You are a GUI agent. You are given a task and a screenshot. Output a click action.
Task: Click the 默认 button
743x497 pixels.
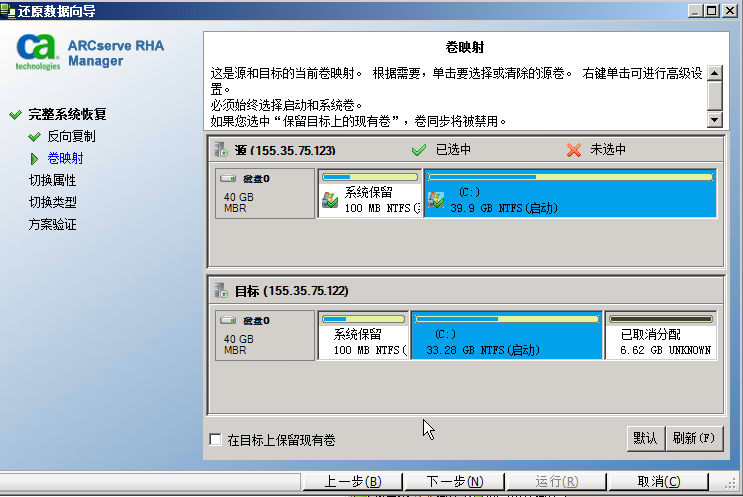[x=645, y=438]
